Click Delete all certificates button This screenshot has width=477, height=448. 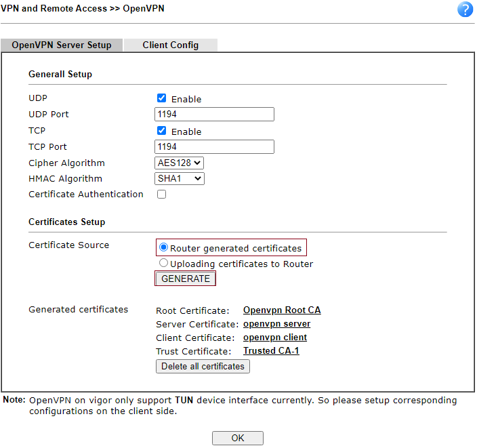pos(203,366)
